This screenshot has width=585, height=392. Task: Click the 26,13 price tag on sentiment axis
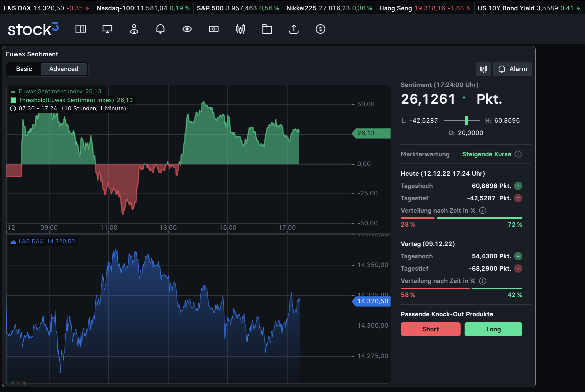[371, 133]
